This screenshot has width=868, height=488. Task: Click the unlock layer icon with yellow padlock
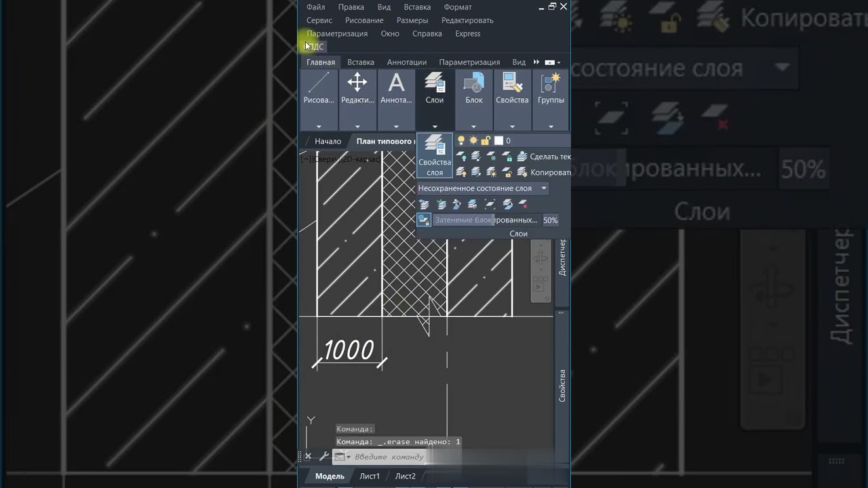507,172
